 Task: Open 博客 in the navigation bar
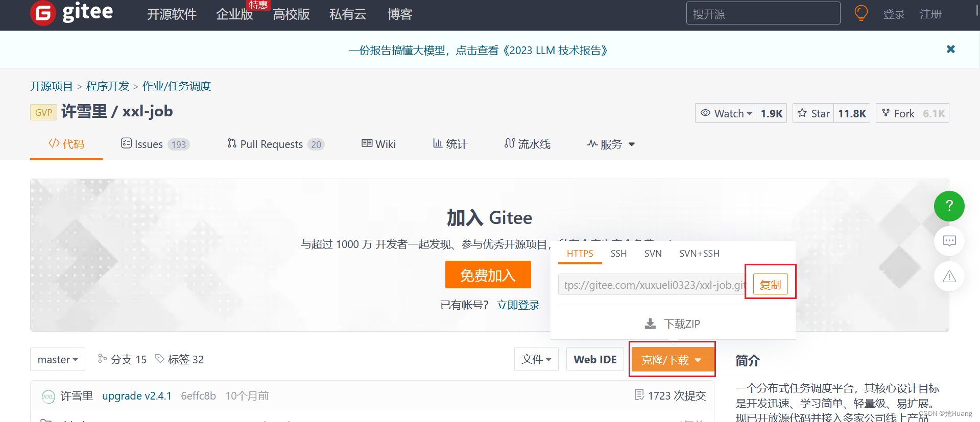coord(400,14)
